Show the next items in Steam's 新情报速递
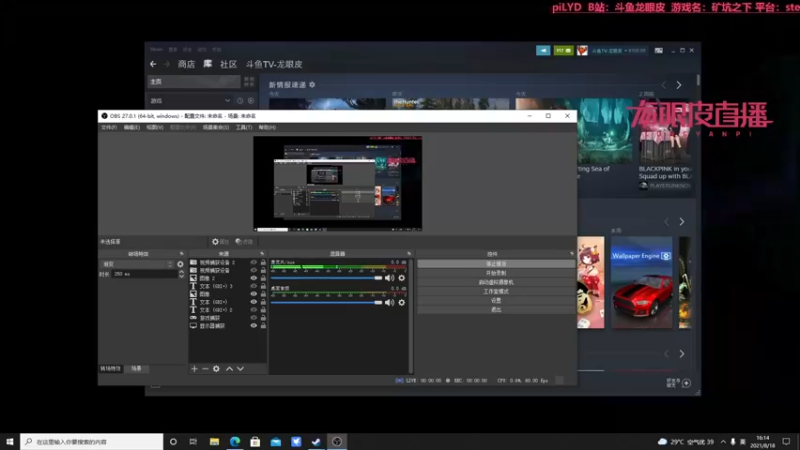 tap(679, 85)
